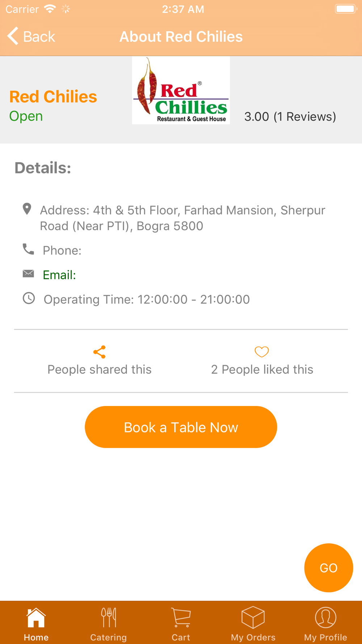362x644 pixels.
Task: Tap the restaurant address text
Action: pyautogui.click(x=182, y=218)
